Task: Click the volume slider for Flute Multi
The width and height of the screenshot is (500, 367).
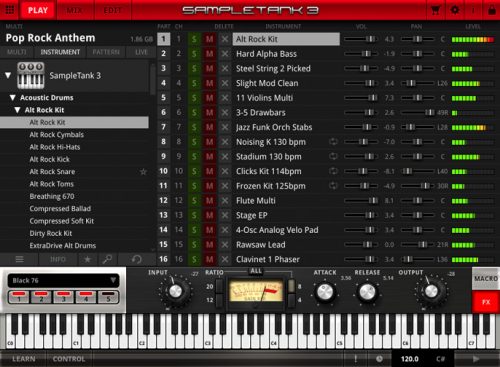Action: pos(361,200)
